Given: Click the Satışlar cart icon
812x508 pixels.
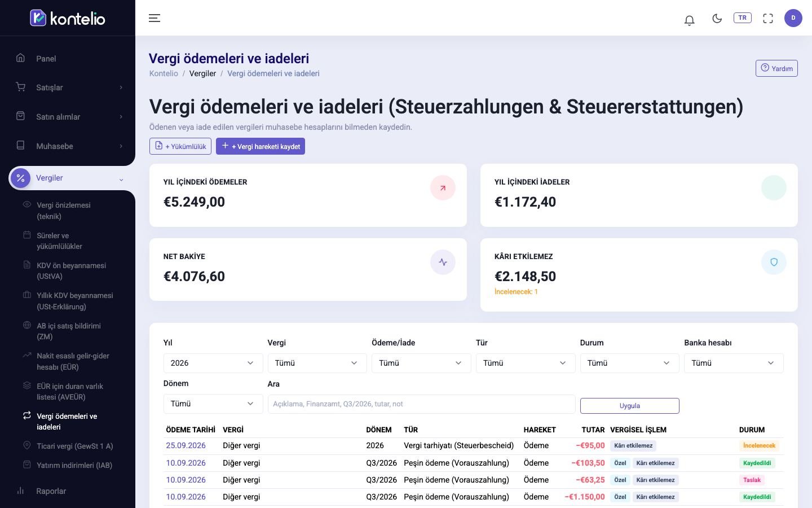Looking at the screenshot, I should point(20,87).
